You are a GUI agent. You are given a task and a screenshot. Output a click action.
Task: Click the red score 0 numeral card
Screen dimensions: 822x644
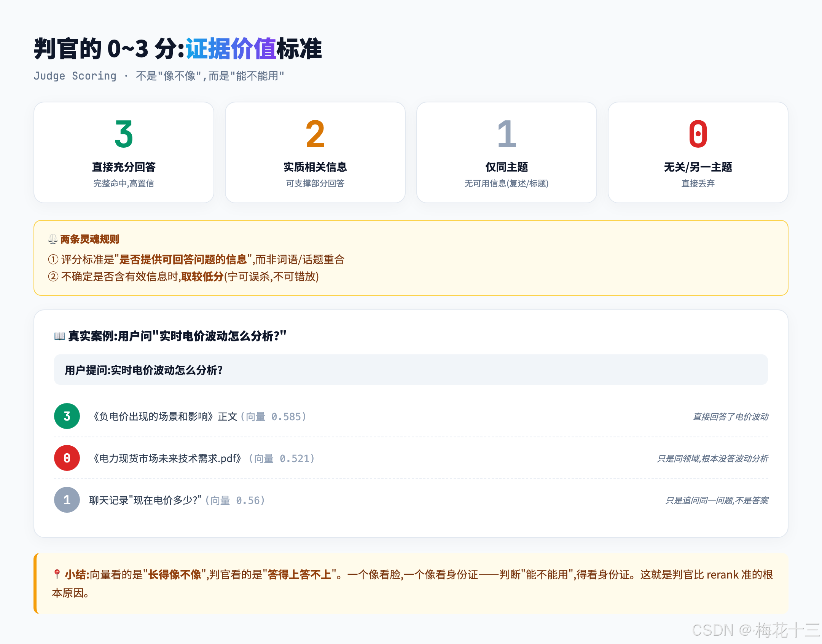pos(698,152)
